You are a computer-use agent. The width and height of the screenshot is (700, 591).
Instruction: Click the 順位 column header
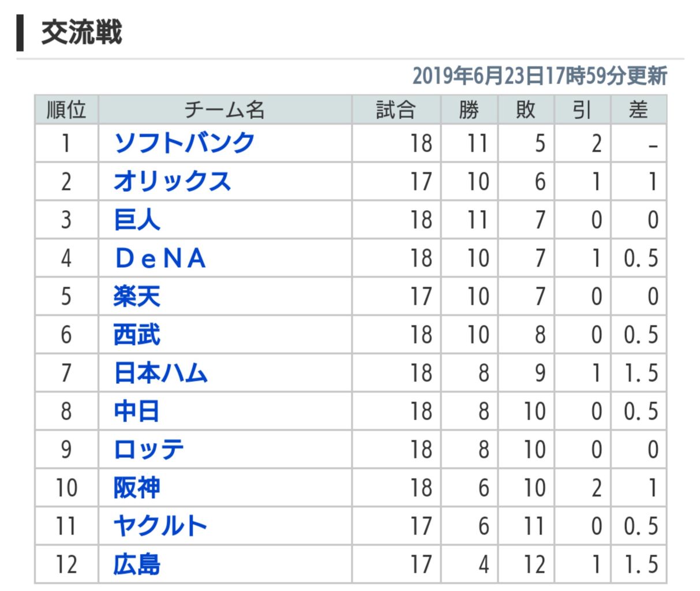coord(66,109)
